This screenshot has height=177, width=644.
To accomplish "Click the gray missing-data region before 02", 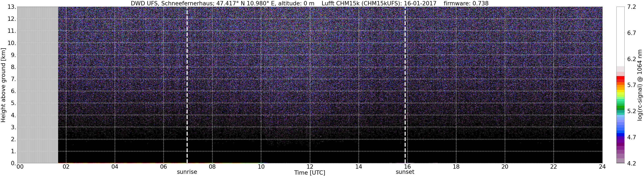I will point(37,85).
